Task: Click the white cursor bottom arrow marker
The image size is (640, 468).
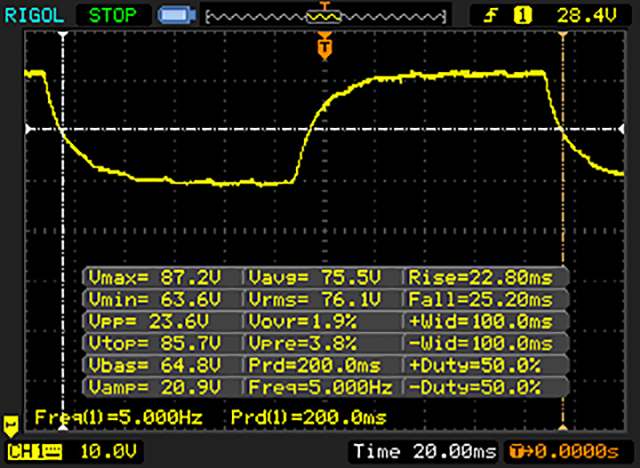Action: coord(63,427)
